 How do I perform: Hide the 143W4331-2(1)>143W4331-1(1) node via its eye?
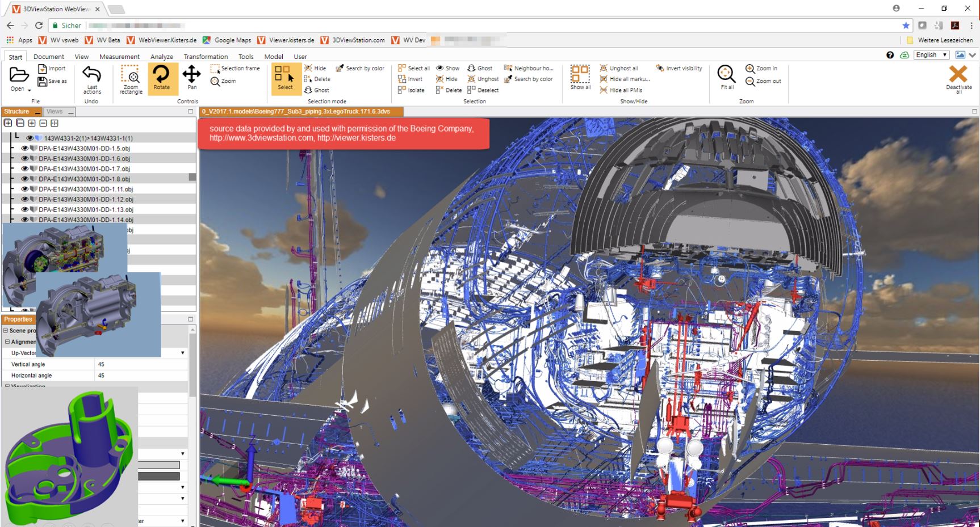tap(30, 138)
